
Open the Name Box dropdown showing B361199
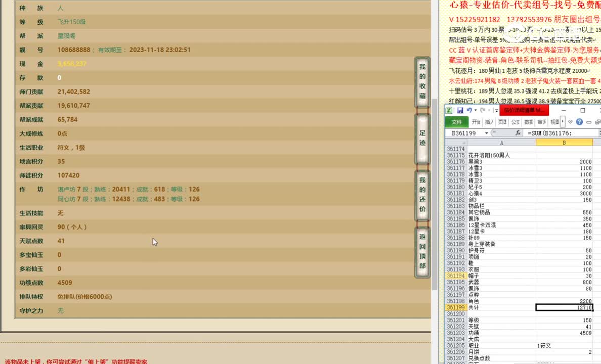[x=486, y=132]
